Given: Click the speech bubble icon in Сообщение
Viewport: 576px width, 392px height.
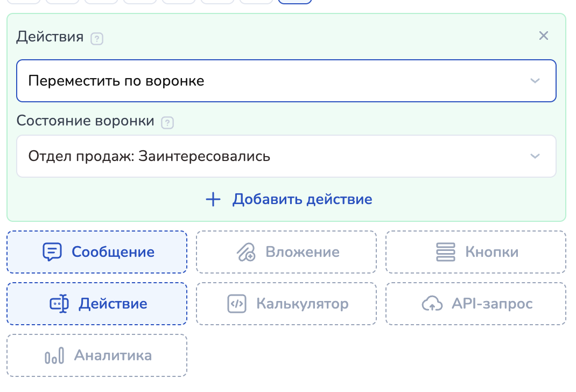Looking at the screenshot, I should coord(52,252).
